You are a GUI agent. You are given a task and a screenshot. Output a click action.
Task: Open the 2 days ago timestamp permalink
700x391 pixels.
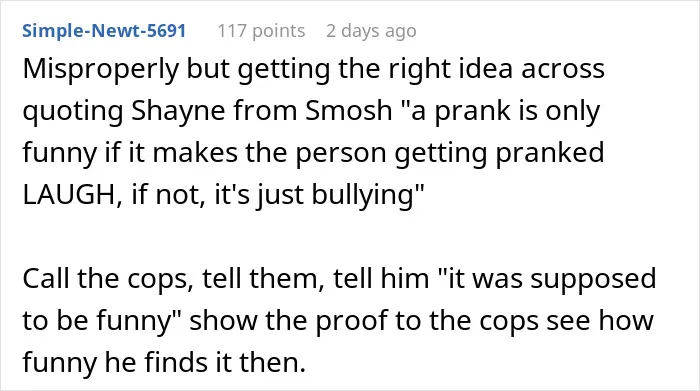[x=371, y=31]
